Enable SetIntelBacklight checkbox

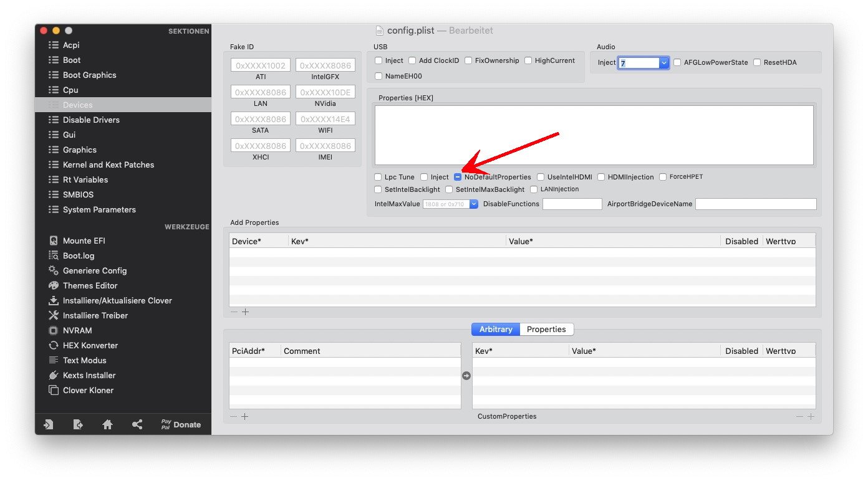(x=378, y=189)
